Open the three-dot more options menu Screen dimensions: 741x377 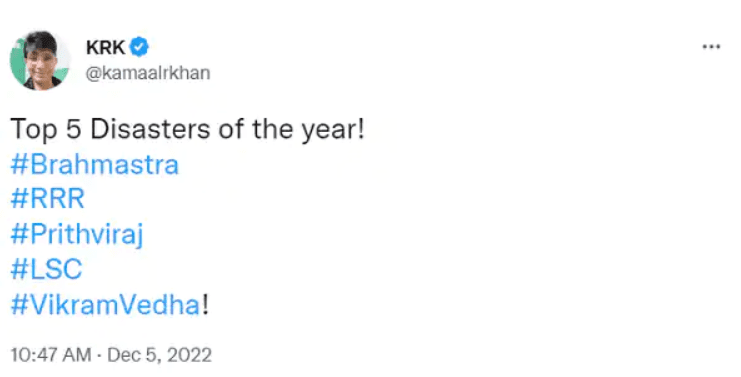click(711, 47)
